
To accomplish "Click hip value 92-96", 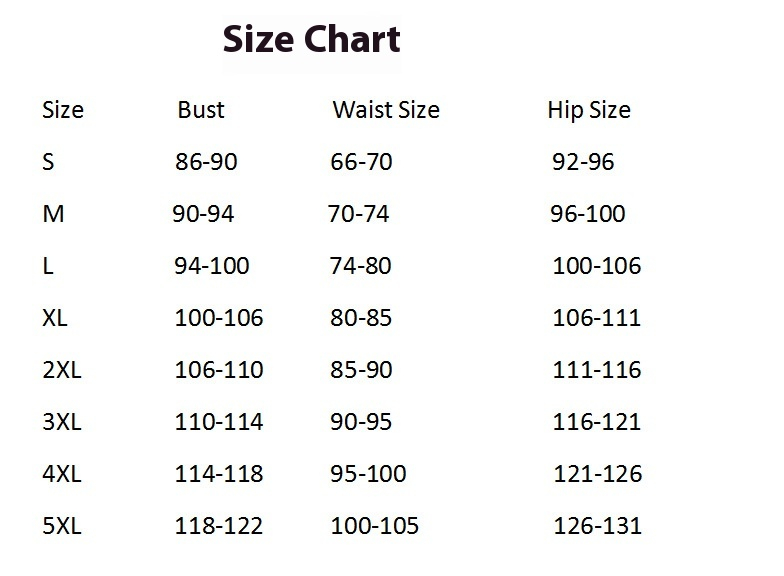I will (583, 162).
